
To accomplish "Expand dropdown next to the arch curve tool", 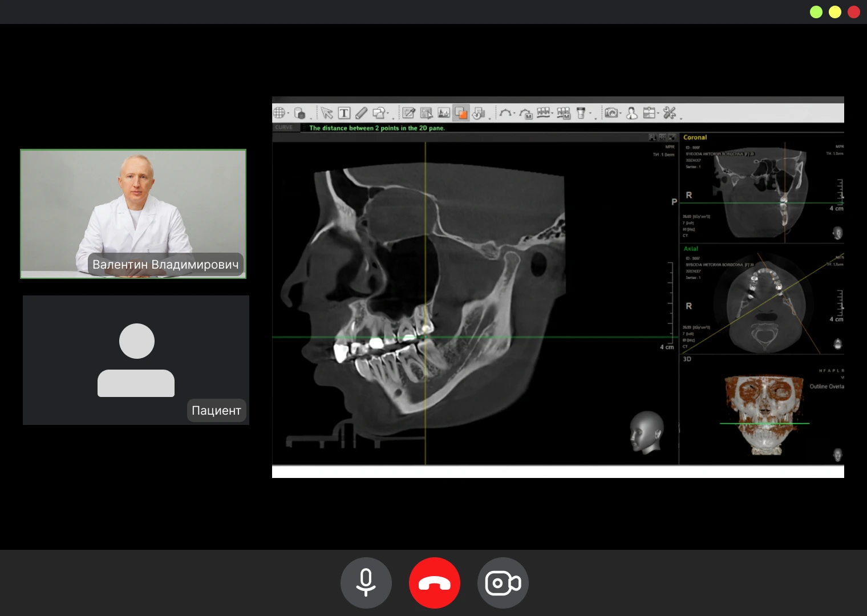I will [x=514, y=114].
